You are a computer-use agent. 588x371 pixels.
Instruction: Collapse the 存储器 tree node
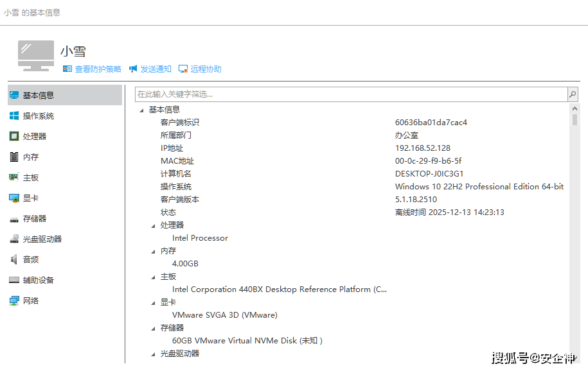(x=153, y=328)
